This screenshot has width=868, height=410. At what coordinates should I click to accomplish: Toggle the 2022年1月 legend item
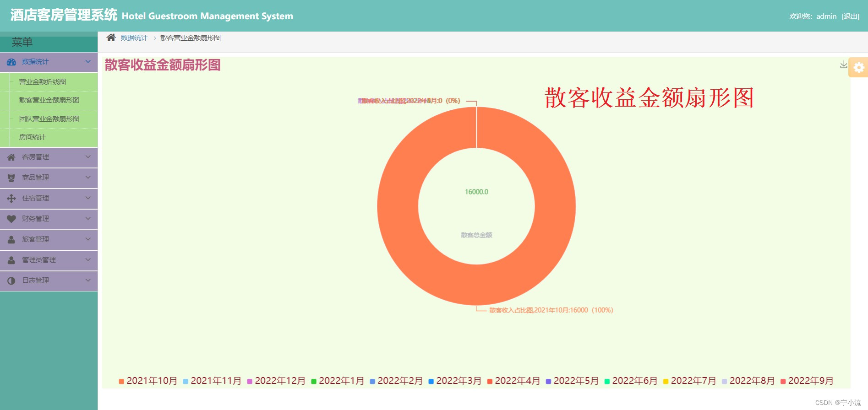point(337,381)
